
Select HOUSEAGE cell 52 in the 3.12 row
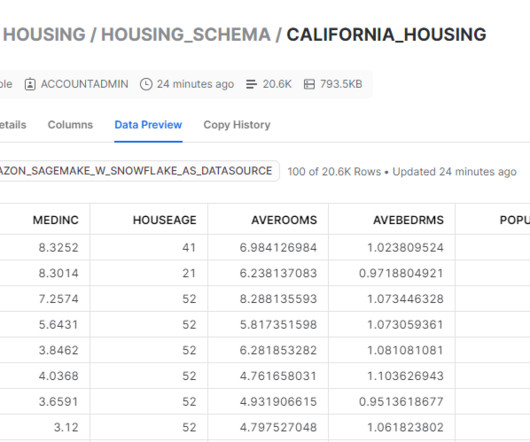coord(149,427)
